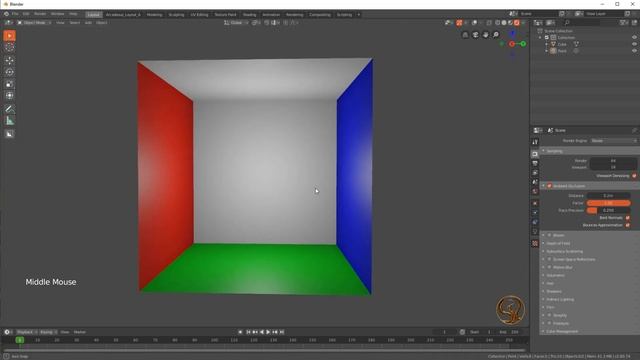This screenshot has width=640, height=360.
Task: Select the Select Box tool in toolbar
Action: click(x=9, y=36)
